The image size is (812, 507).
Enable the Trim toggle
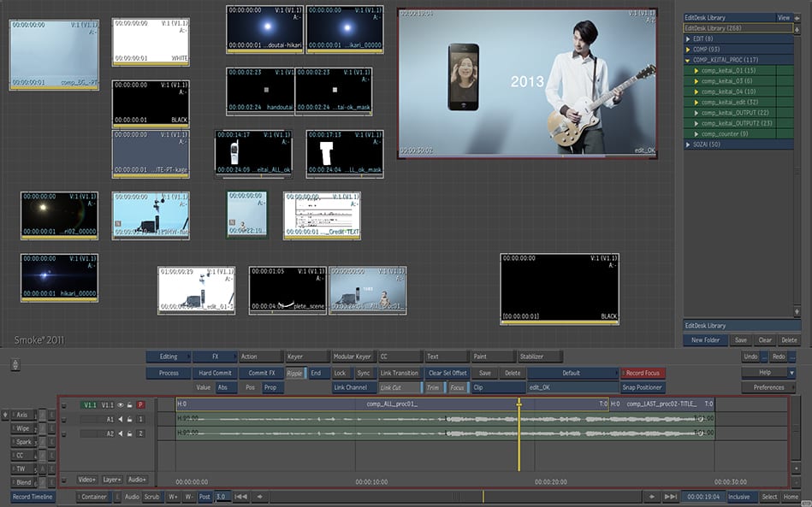pyautogui.click(x=433, y=387)
